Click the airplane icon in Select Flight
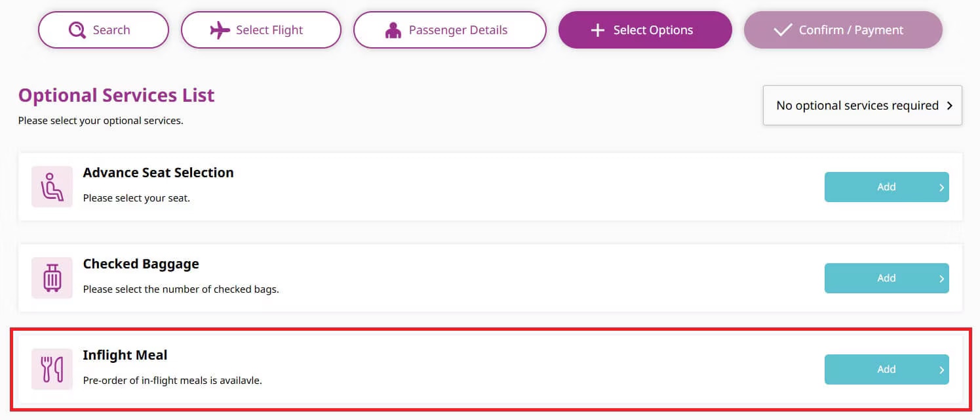 coord(220,30)
